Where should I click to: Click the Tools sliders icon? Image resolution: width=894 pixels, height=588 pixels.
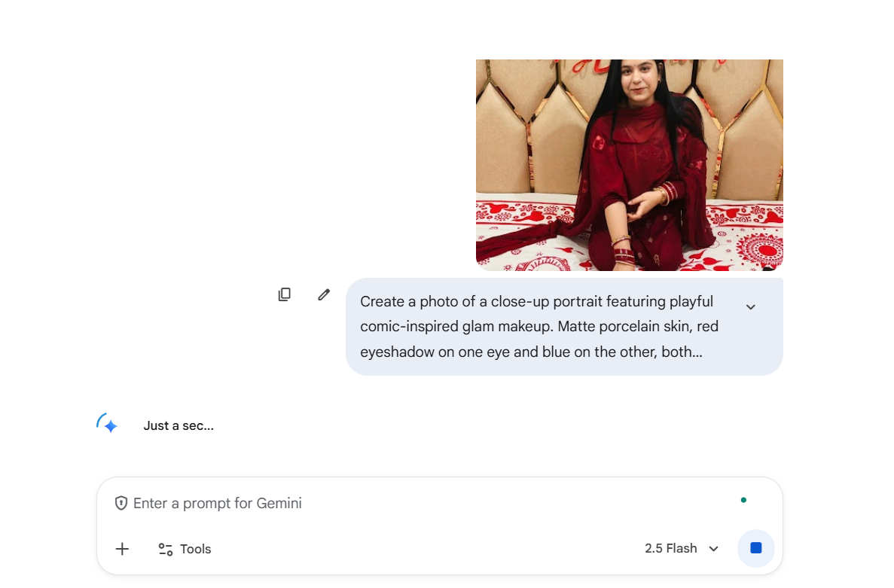[x=165, y=549]
